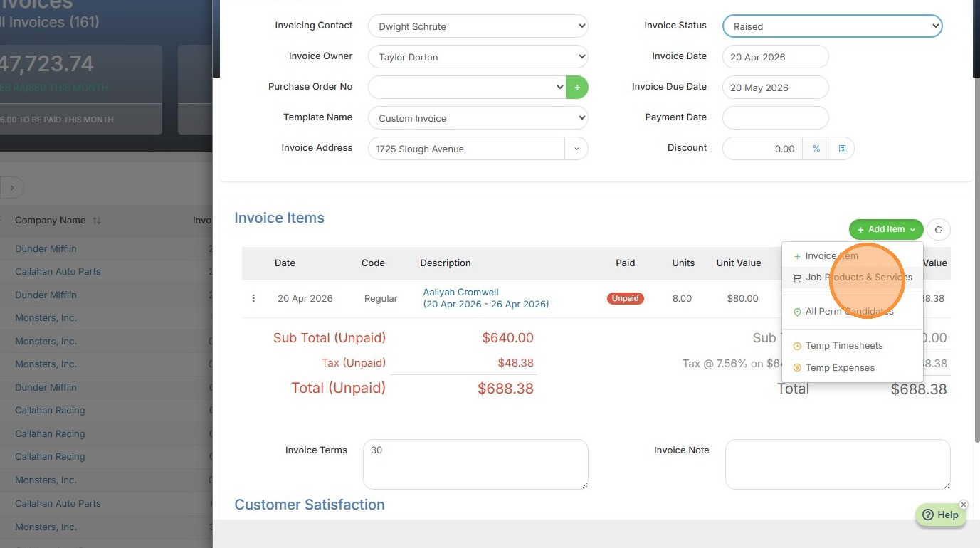Click the calculator icon next to Discount
The height and width of the screenshot is (548, 980).
[x=842, y=149]
